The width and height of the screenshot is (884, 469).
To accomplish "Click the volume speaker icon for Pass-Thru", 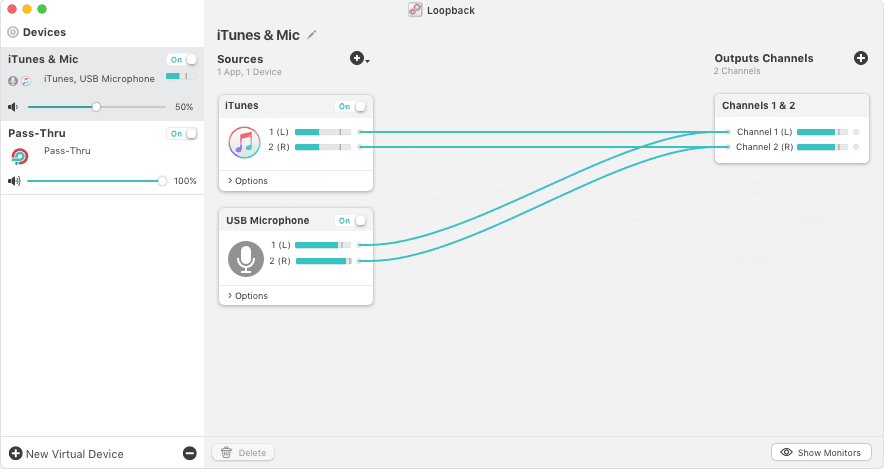I will click(14, 181).
